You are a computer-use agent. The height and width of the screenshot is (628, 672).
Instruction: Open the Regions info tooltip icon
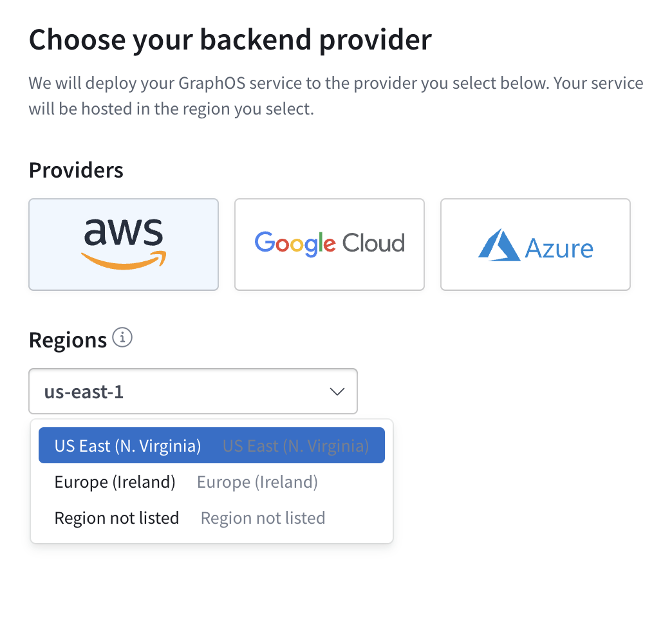[122, 337]
